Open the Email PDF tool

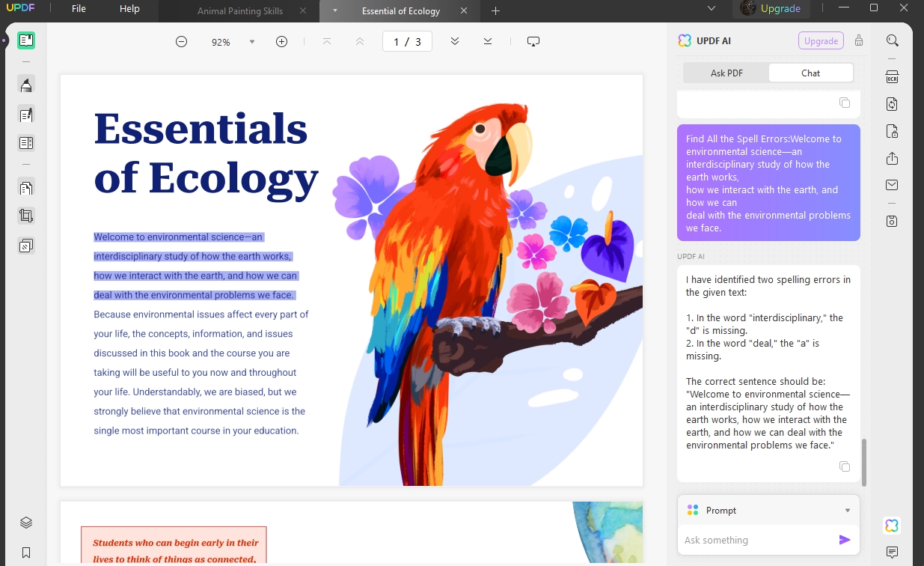[892, 184]
